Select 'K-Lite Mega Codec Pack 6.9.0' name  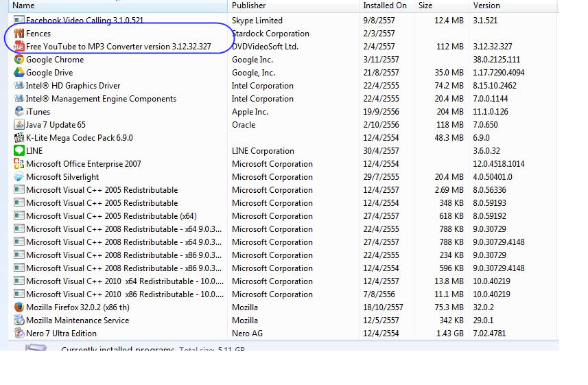click(80, 138)
